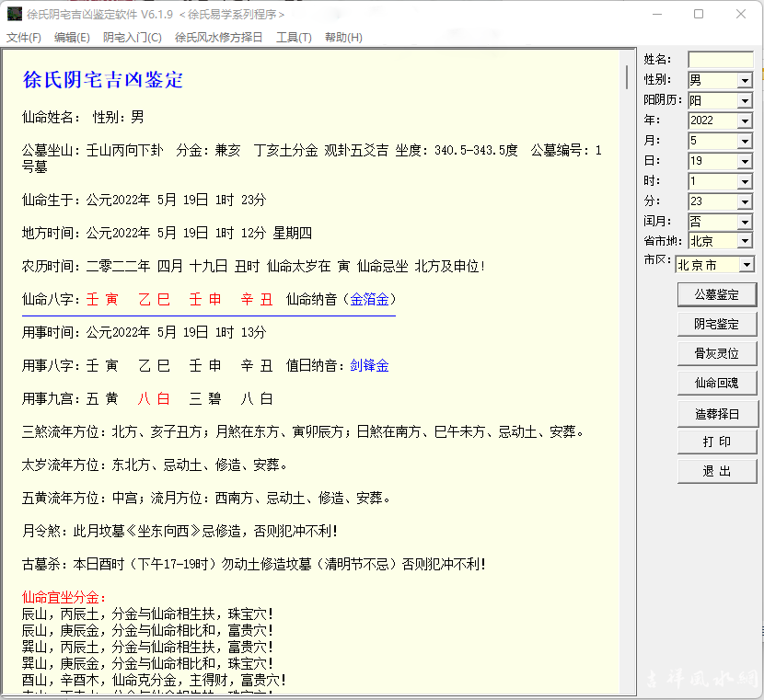Click the 仙命回魂 button
This screenshot has width=764, height=700.
pos(717,383)
